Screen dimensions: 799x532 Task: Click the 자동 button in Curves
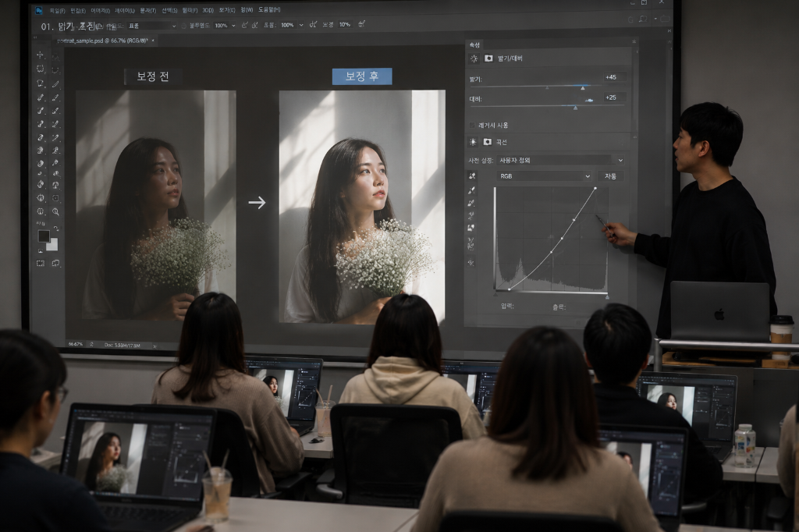coord(610,176)
